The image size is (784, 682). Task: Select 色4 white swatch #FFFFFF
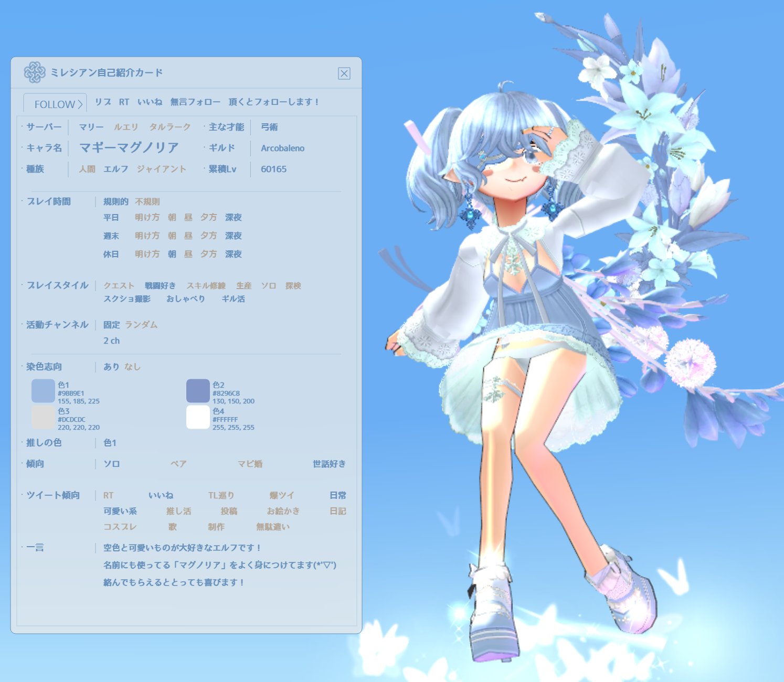point(198,417)
